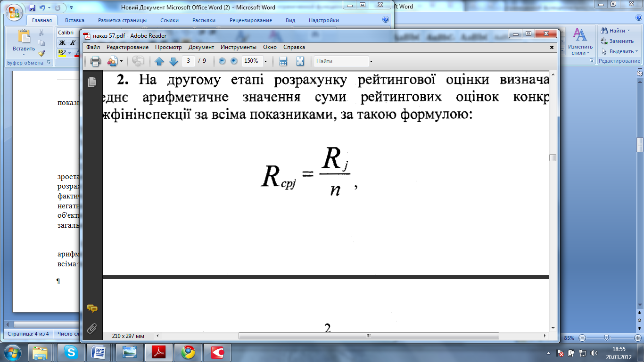Click Adobe Reader horizontal scrollbar thumb
The width and height of the screenshot is (644, 362).
pyautogui.click(x=369, y=336)
